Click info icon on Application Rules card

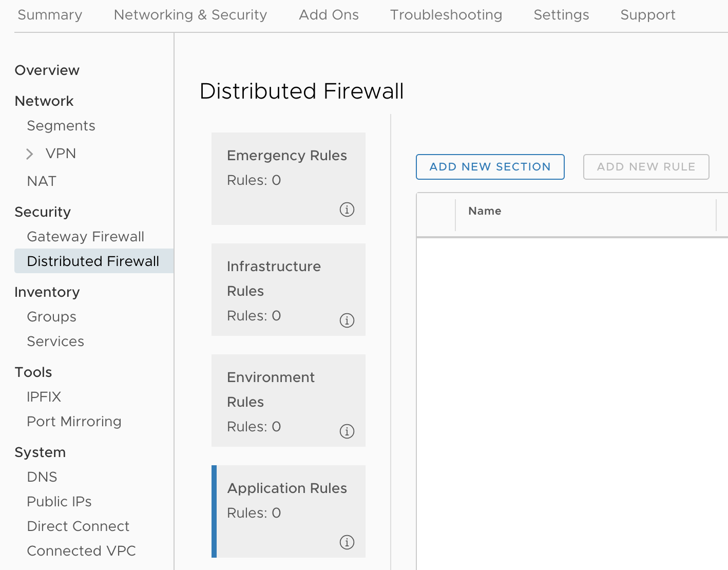[347, 542]
